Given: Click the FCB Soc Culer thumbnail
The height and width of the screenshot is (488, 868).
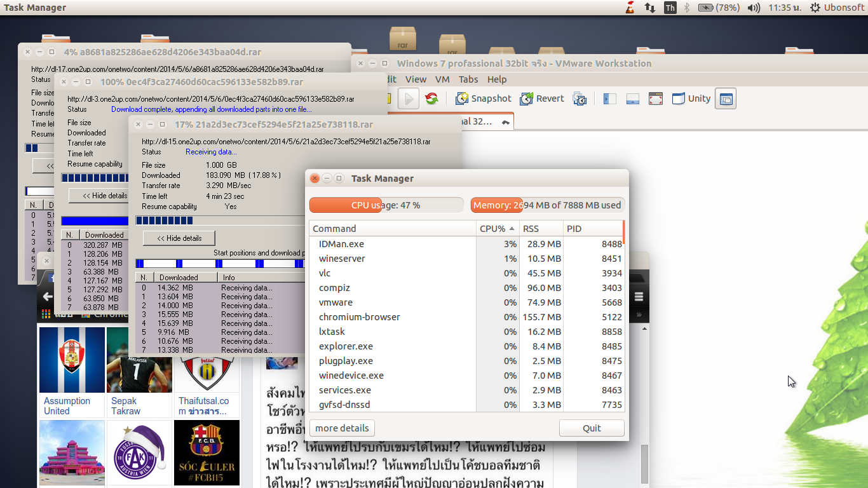Looking at the screenshot, I should (x=207, y=453).
